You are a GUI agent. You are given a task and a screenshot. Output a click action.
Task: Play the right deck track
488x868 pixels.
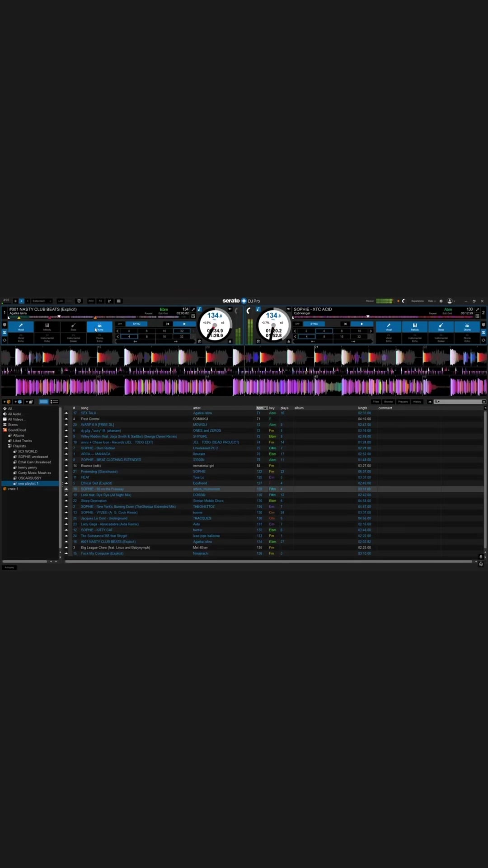tap(361, 324)
